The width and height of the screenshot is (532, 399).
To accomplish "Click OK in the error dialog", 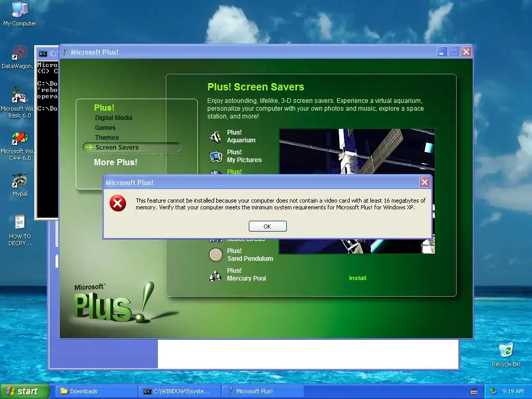I will pos(268,227).
